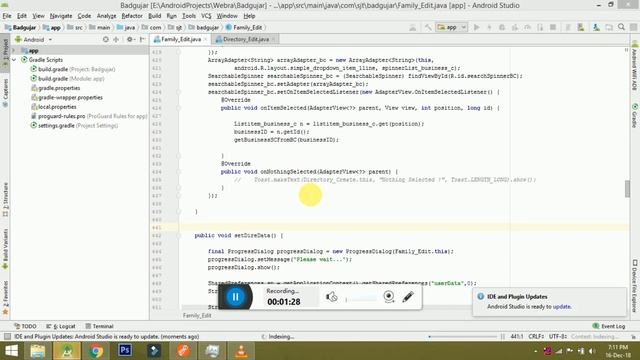Viewport: 640px width, 360px height.
Task: Close the Family_Edit.java tab
Action: pos(205,39)
